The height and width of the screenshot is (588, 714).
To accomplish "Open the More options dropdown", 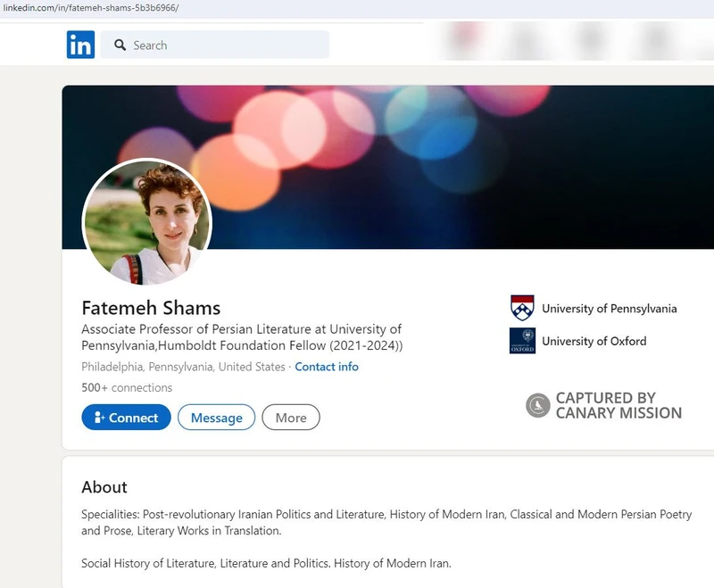I will [x=291, y=417].
